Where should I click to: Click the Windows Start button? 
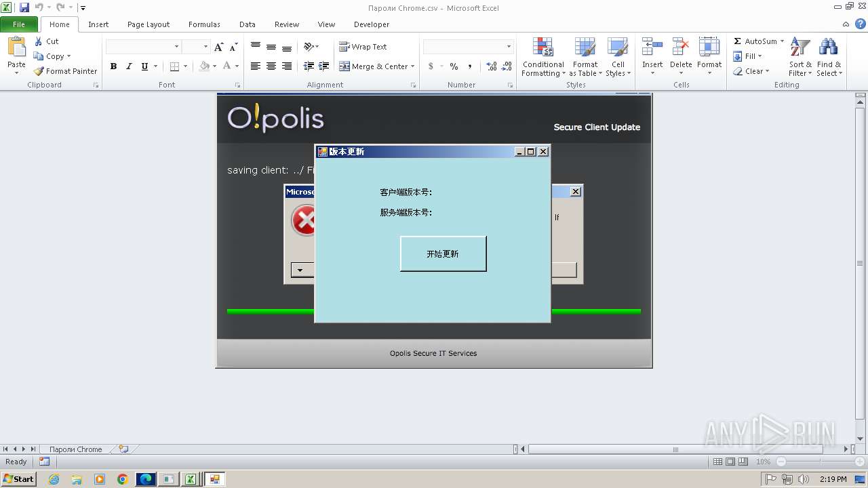(18, 479)
